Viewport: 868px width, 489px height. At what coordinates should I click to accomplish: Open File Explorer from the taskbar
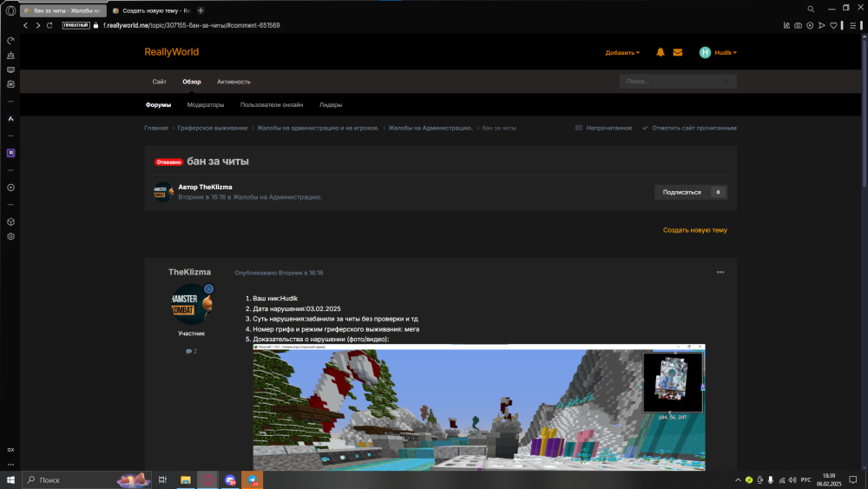coord(186,480)
